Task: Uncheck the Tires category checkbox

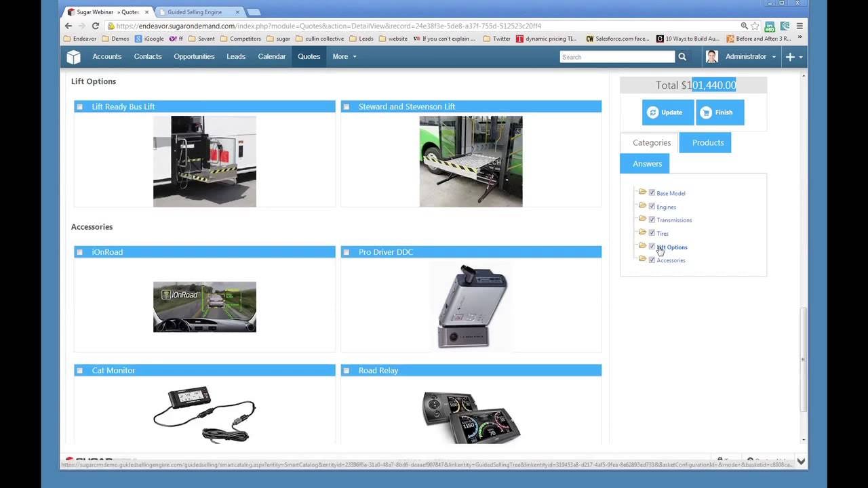Action: pyautogui.click(x=652, y=232)
